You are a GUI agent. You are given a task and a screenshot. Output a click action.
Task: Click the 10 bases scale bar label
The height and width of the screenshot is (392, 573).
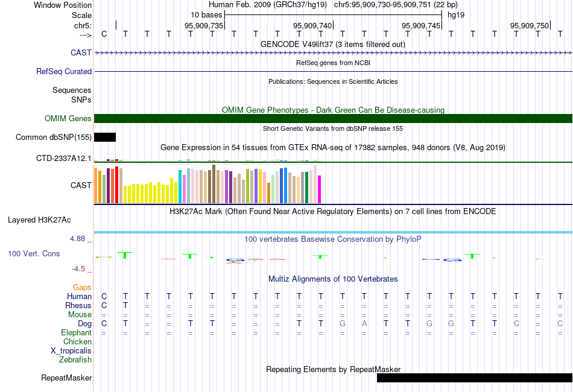click(x=206, y=15)
